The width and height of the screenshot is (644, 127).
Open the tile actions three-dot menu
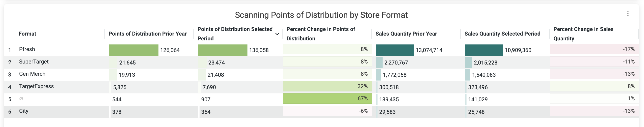[x=628, y=13]
